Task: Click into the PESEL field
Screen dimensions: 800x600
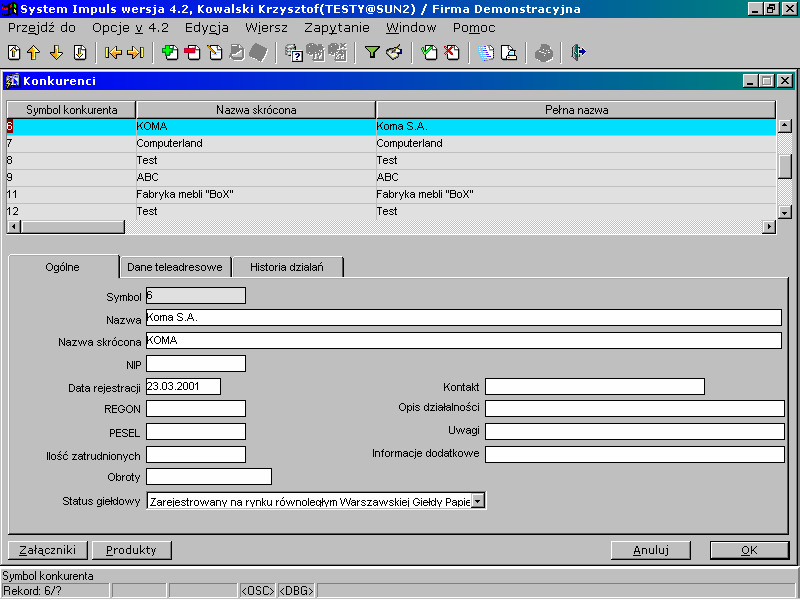Action: (196, 432)
